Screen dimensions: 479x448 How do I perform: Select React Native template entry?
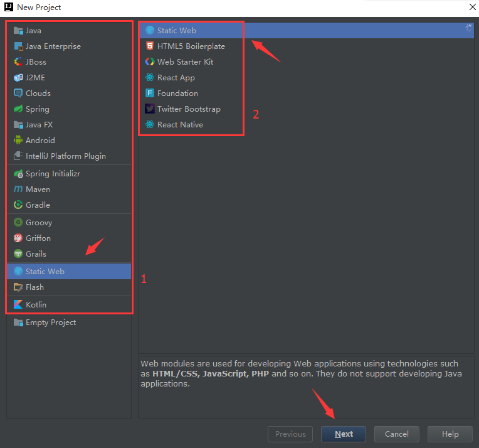180,125
